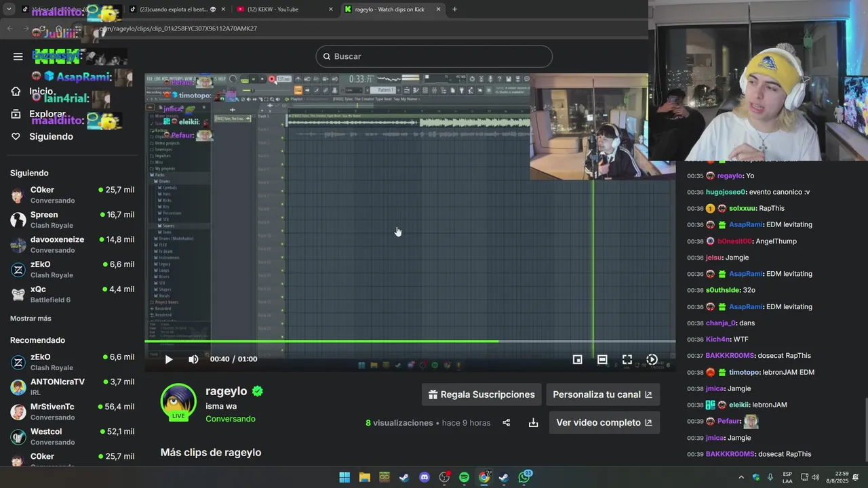Download the clip using the download icon

[533, 422]
